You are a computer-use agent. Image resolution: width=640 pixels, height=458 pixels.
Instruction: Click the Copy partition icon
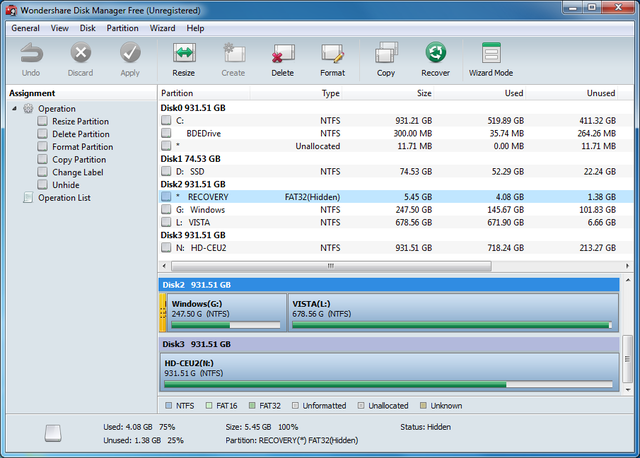(x=386, y=53)
